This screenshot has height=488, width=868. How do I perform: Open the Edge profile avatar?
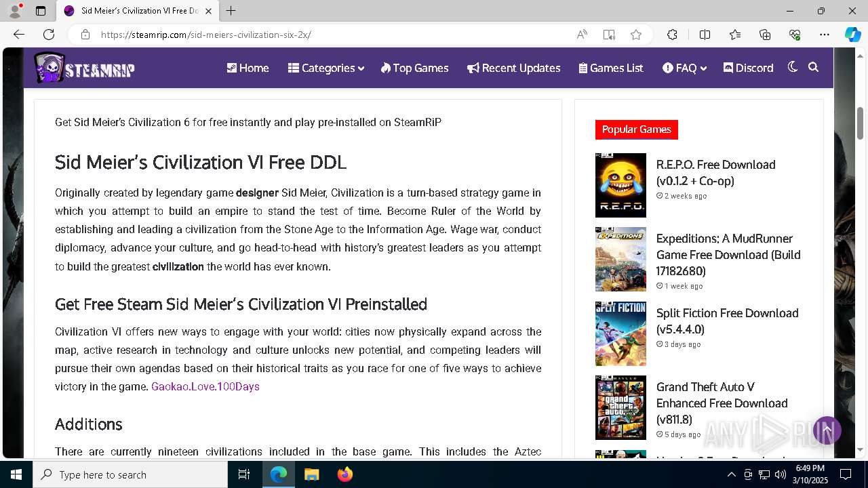tap(15, 11)
